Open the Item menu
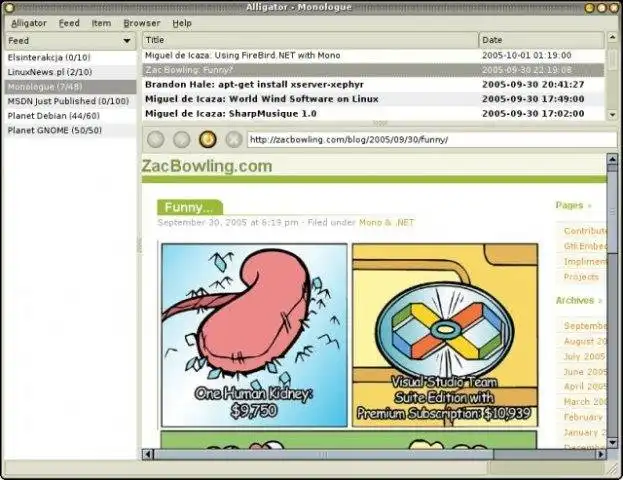This screenshot has width=623, height=480. [101, 23]
